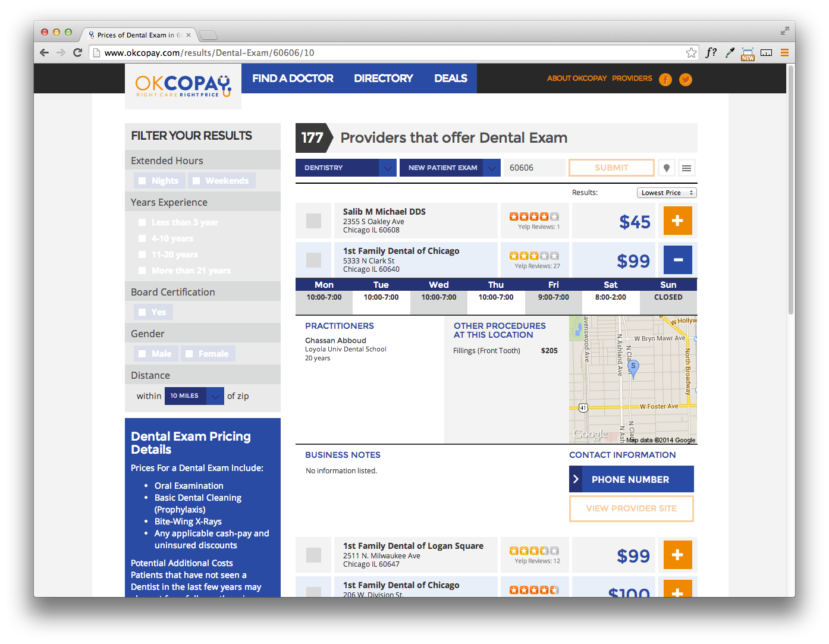Check 4-10 years experience filter

click(x=142, y=238)
